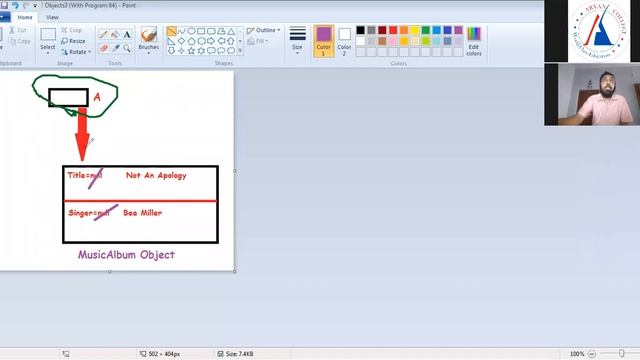The width and height of the screenshot is (640, 360).
Task: Choose the Down arrow shape
Action: click(171, 51)
